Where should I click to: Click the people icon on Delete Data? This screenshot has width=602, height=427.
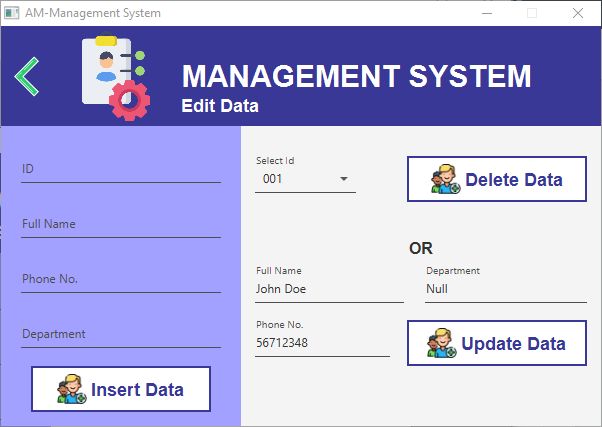(x=445, y=179)
